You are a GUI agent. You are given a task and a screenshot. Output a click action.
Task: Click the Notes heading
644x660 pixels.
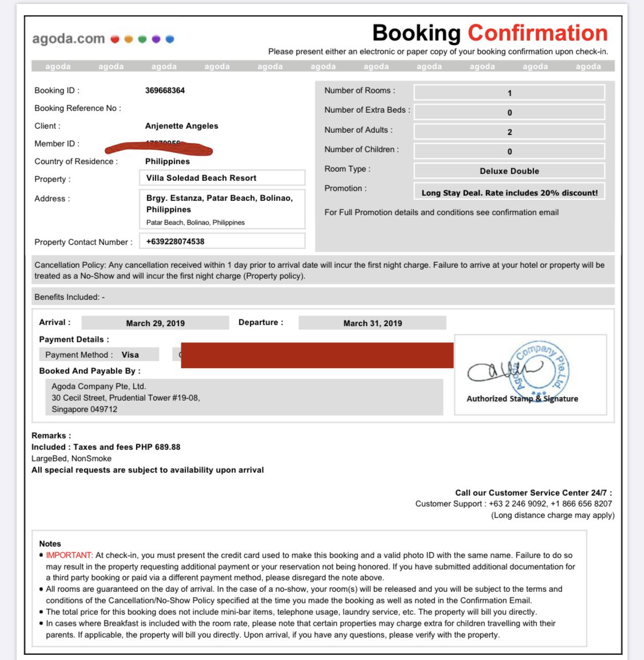pyautogui.click(x=50, y=543)
